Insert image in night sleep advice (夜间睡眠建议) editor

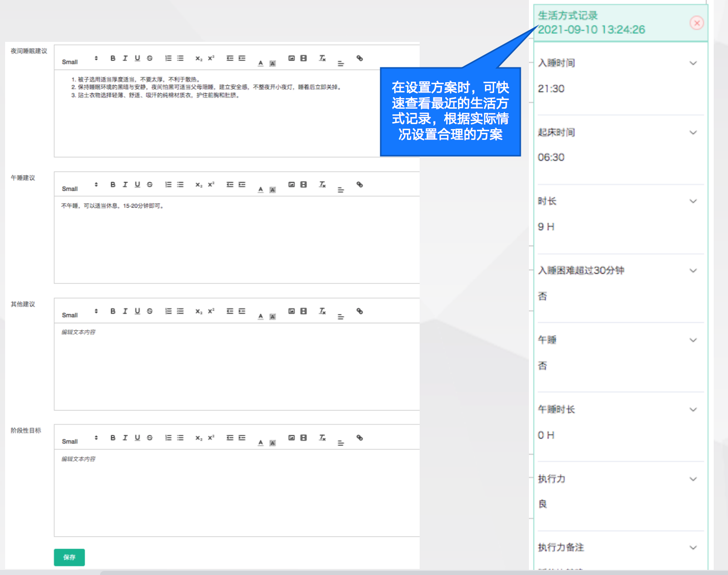tap(292, 58)
